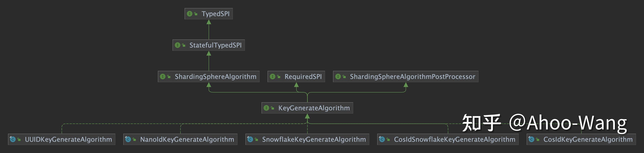The image size is (644, 153).
Task: Select the TypedSPI node label
Action: click(215, 14)
